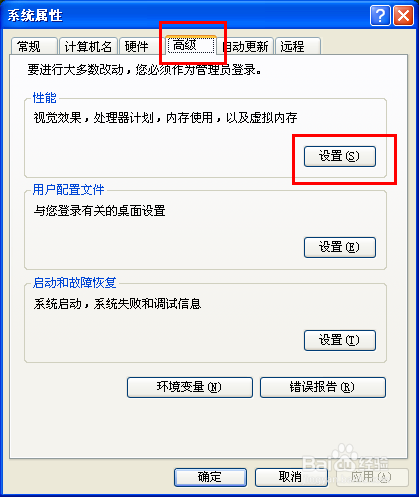Close the 系统属性 dialog window
This screenshot has height=497, width=419.
coord(403,15)
